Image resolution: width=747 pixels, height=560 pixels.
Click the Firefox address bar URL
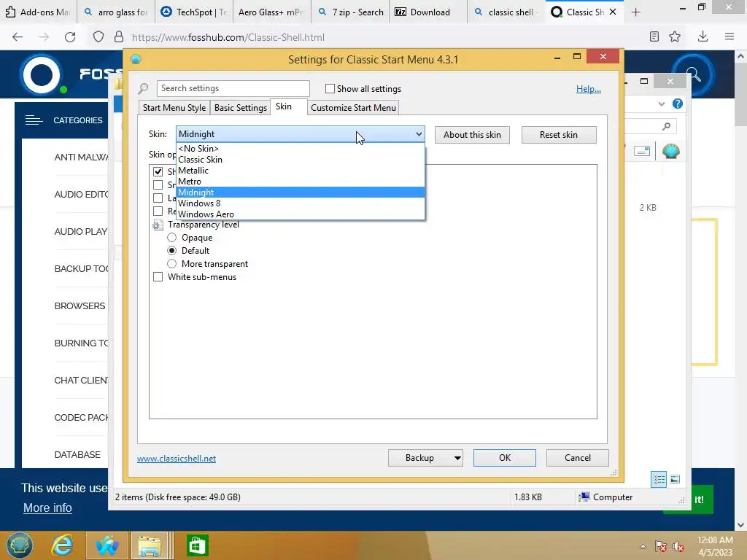(228, 37)
